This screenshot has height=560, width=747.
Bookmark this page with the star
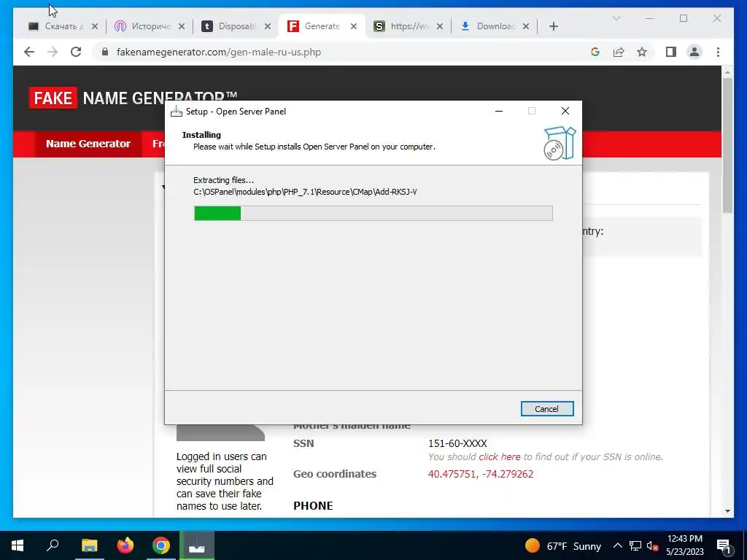coord(642,52)
